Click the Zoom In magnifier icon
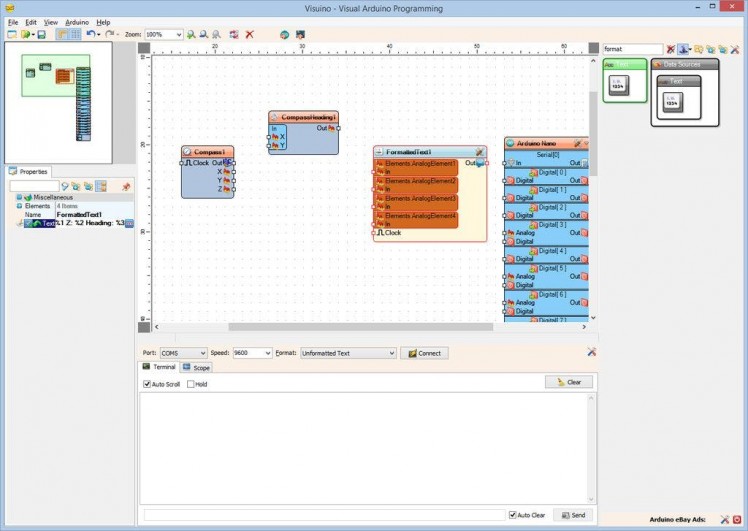The image size is (748, 531). pos(191,34)
